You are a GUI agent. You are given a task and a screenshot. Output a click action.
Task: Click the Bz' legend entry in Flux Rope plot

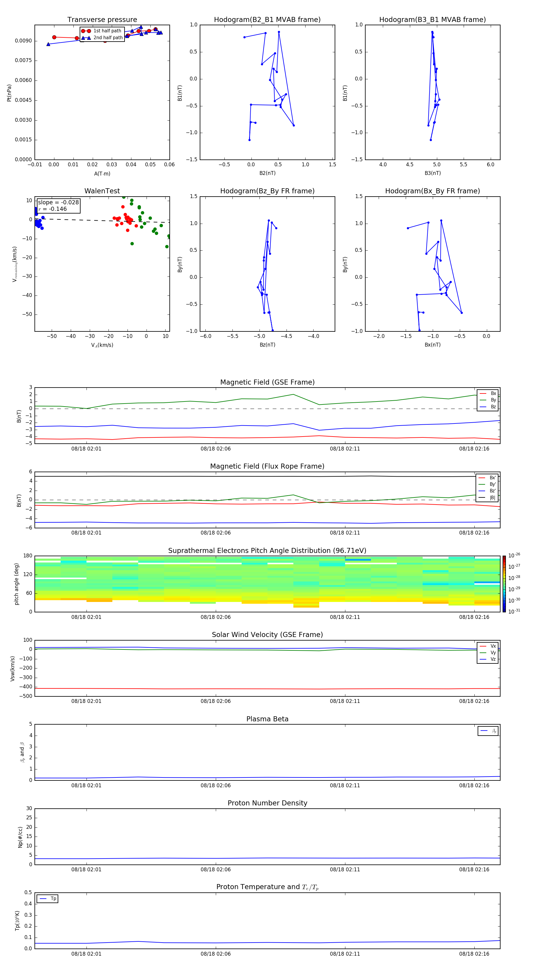point(487,491)
